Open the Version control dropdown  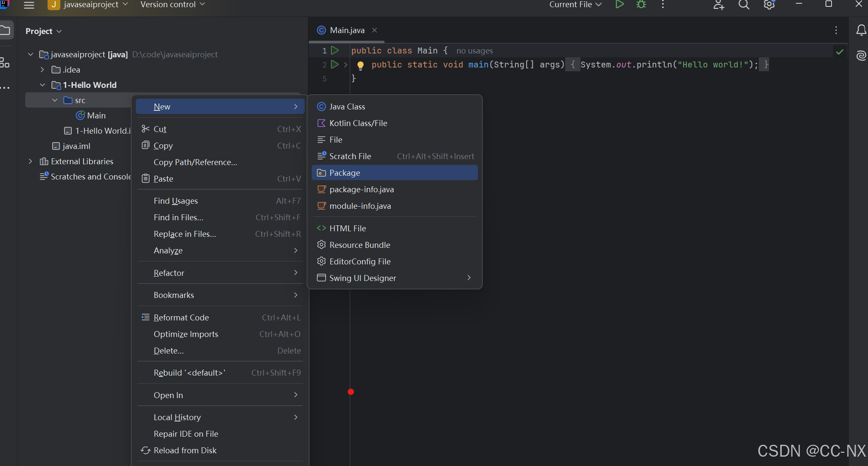[x=172, y=5]
